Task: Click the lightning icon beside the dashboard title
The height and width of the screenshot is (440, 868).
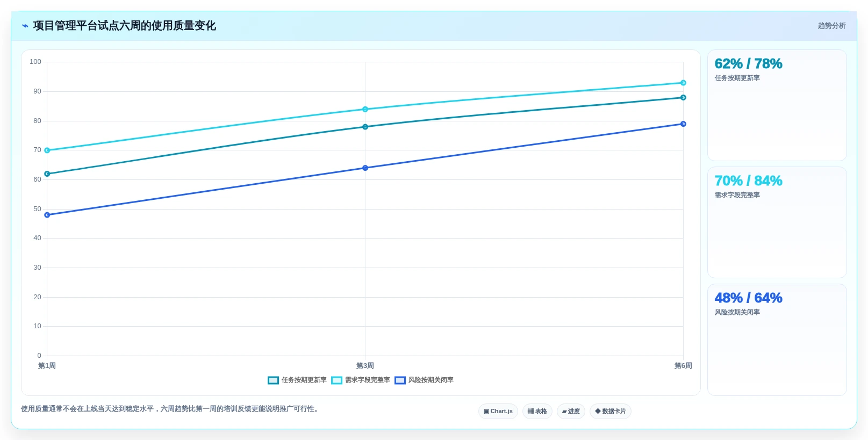Action: coord(25,26)
